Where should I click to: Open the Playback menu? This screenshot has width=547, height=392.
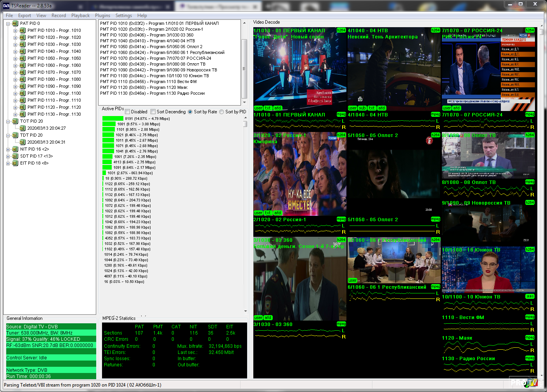[80, 16]
